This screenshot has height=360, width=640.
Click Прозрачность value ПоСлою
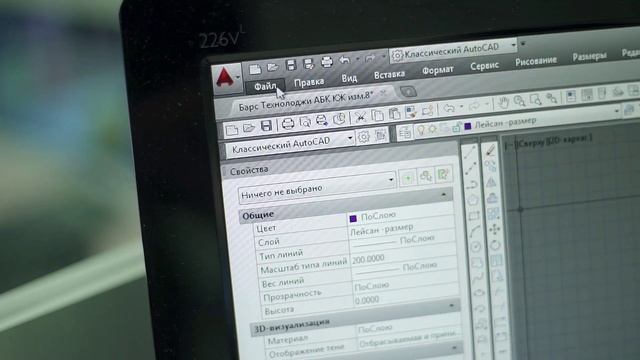pos(371,286)
